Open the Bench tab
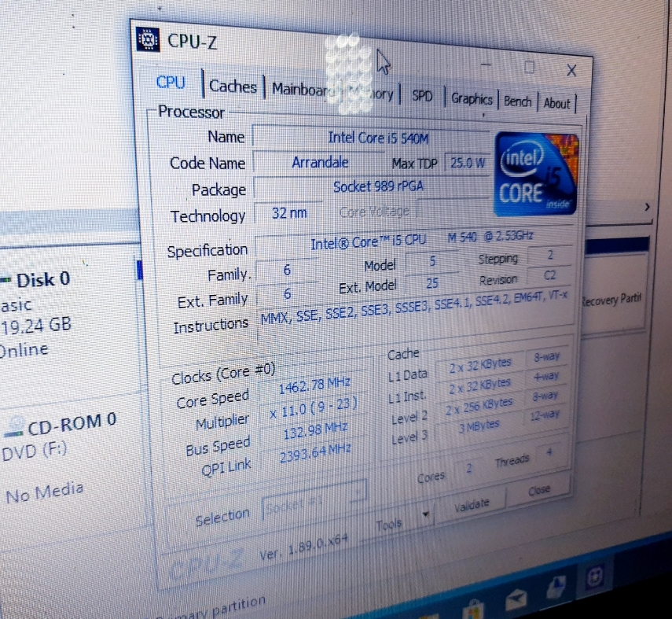 (517, 101)
